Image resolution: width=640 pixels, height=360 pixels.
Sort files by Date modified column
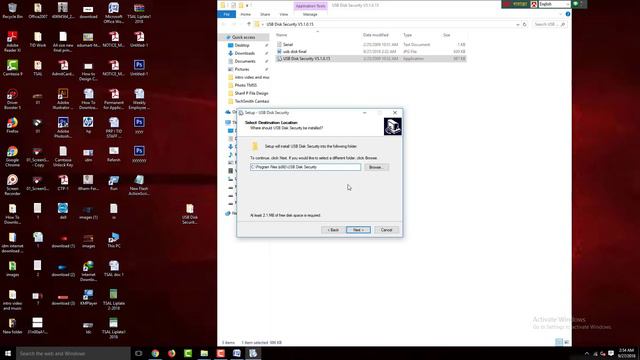[x=376, y=35]
